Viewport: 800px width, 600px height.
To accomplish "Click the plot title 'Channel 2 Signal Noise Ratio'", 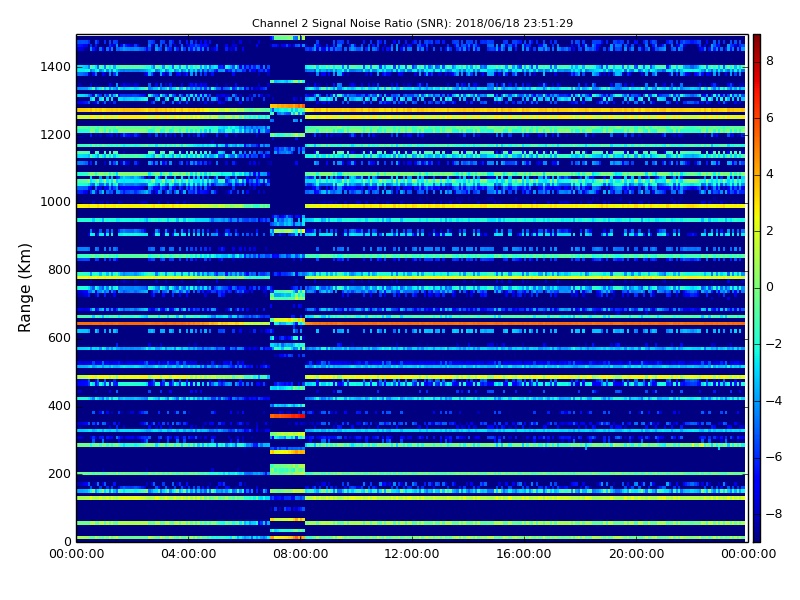I will 332,23.
